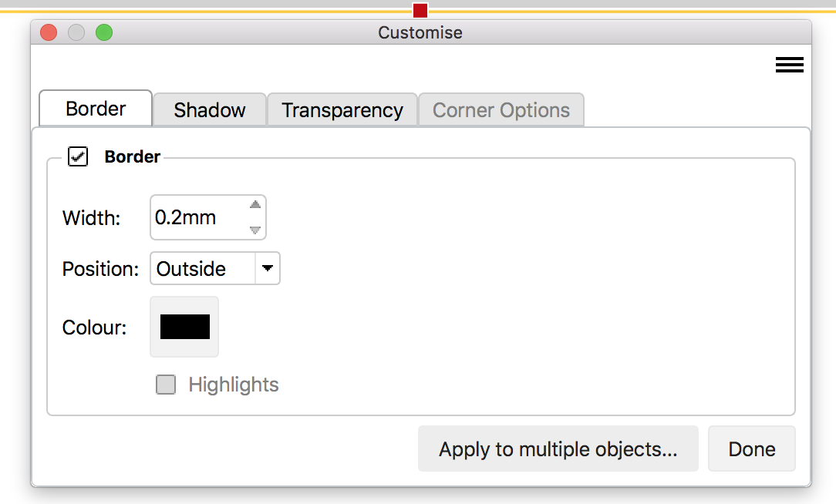Decrease width with the down arrow
The width and height of the screenshot is (836, 504).
click(255, 230)
